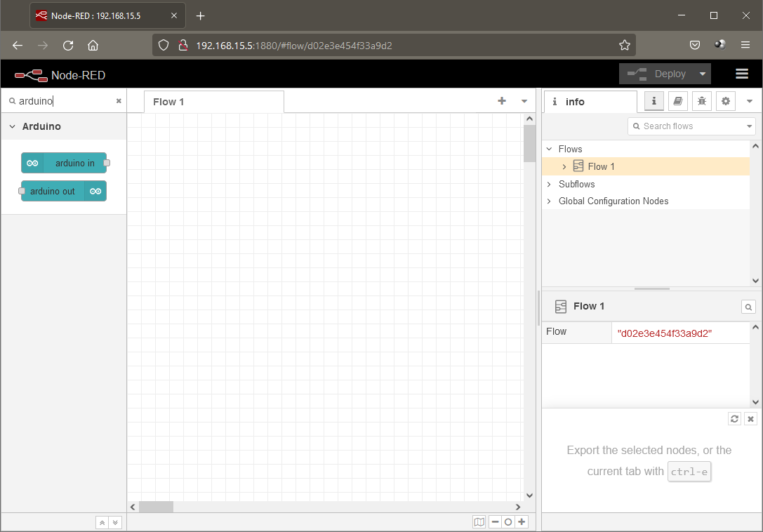Click the Subflows tree label

click(x=576, y=184)
